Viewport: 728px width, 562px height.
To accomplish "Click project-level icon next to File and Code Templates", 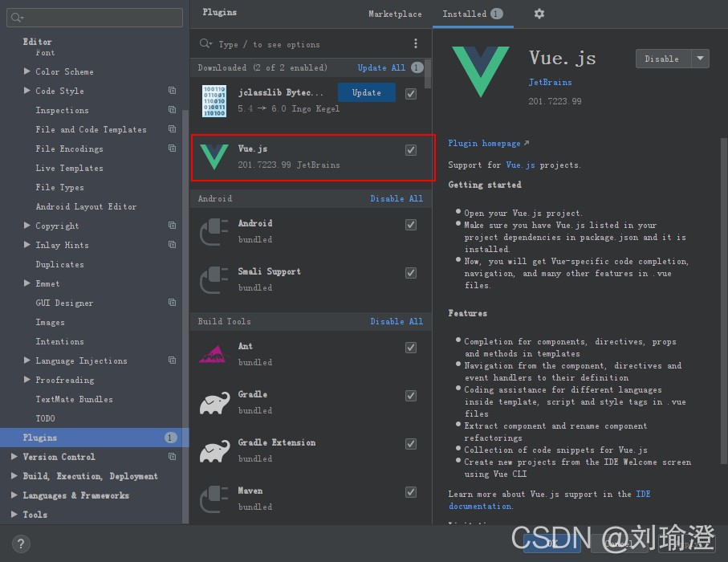I will (x=173, y=128).
